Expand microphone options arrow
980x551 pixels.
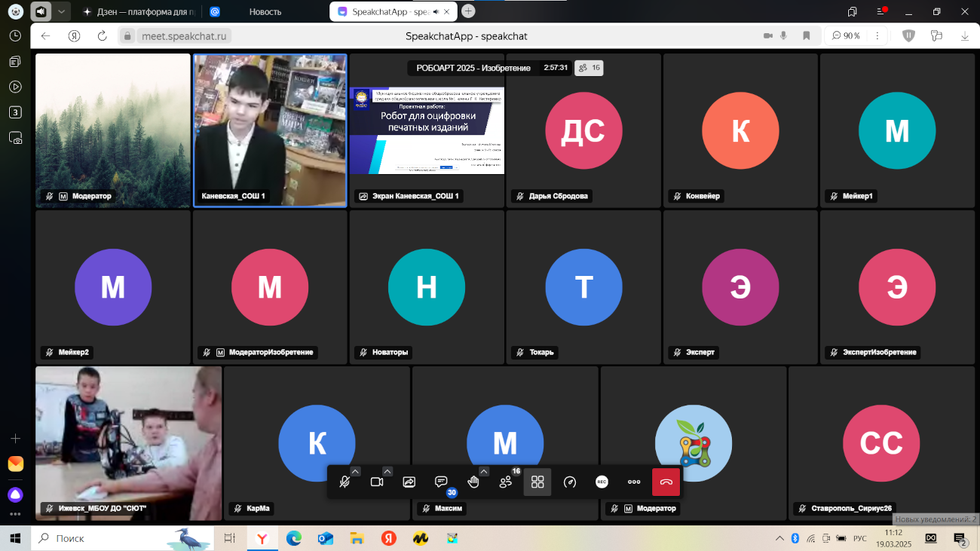pos(355,472)
